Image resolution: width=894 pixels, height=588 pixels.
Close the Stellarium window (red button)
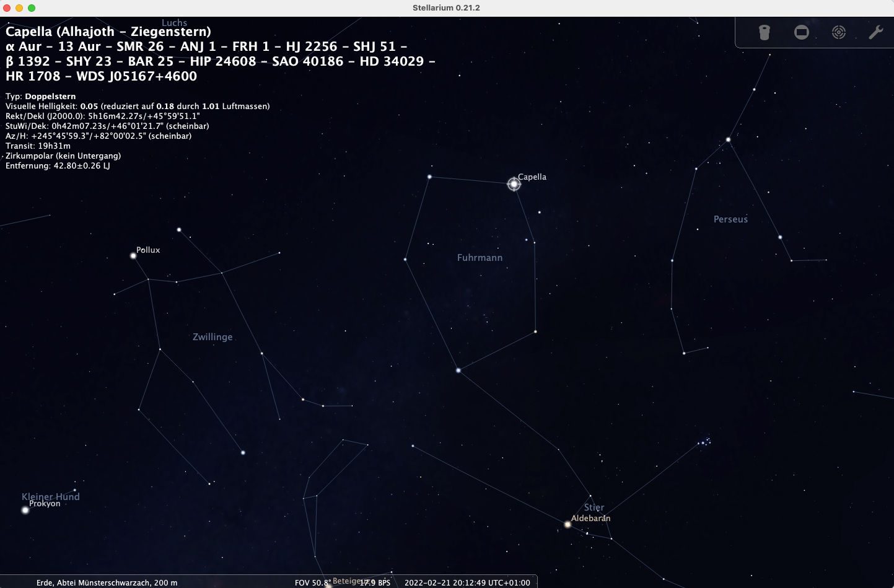tap(7, 8)
